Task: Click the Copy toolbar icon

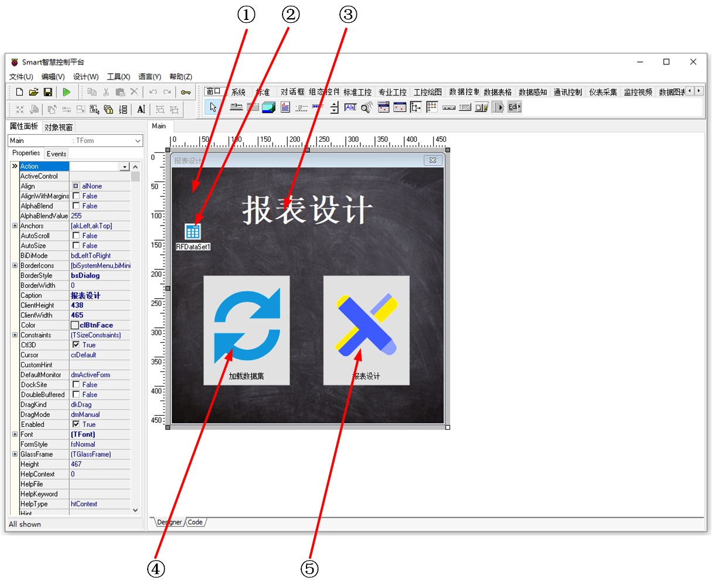Action: 92,92
